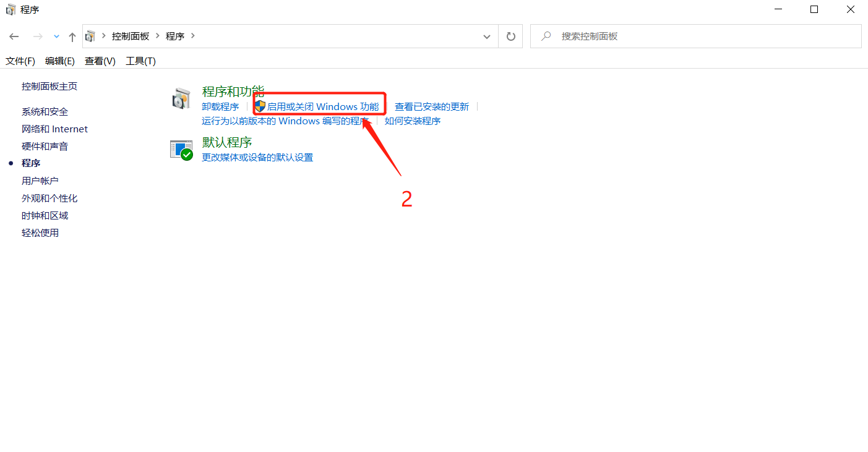
Task: Click the Back navigation arrow
Action: [x=14, y=36]
